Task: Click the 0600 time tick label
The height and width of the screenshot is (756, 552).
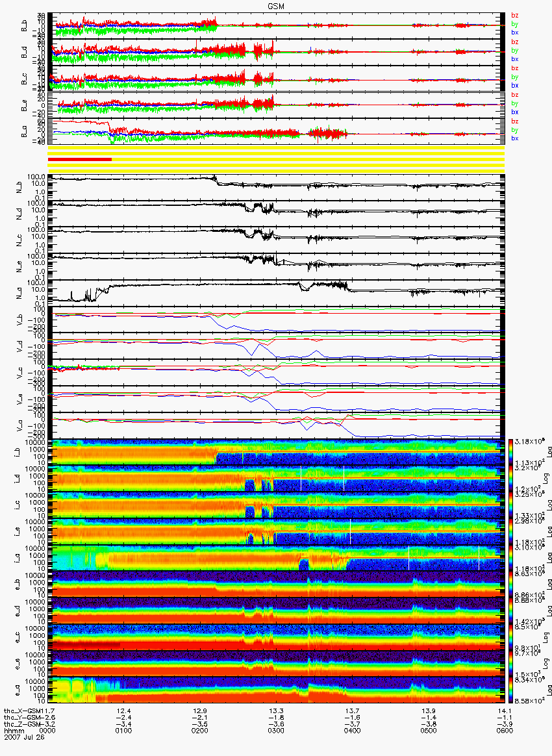Action: [505, 729]
